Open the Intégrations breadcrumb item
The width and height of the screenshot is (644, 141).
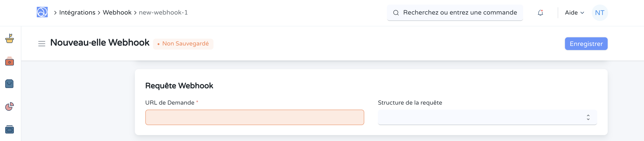click(77, 12)
